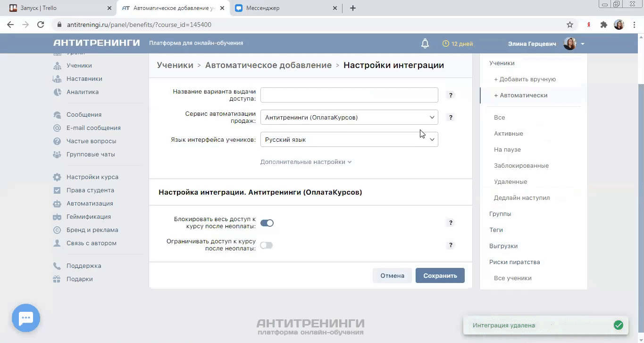Click the Геймификация gamepad icon
The image size is (644, 343).
(x=57, y=217)
